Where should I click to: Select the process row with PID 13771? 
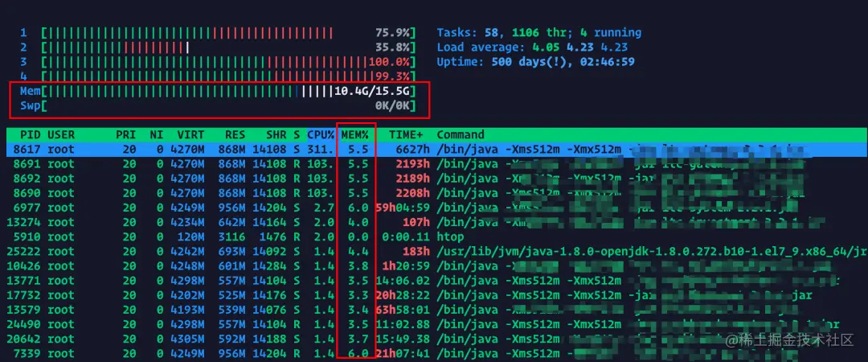pos(437,280)
